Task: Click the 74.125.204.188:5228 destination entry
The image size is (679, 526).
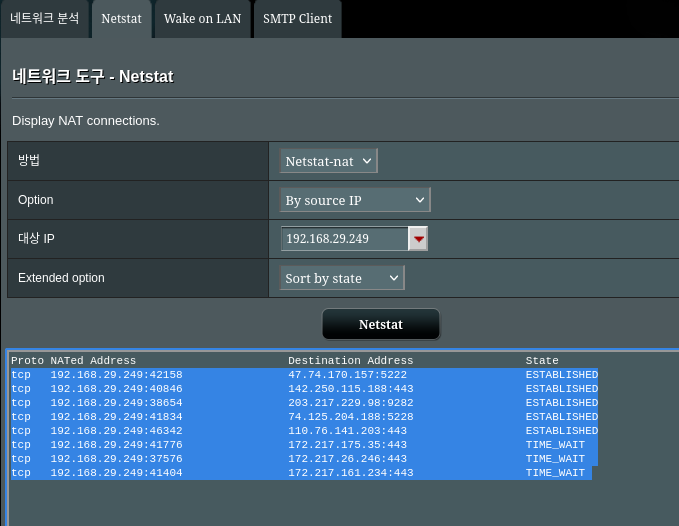Action: click(x=351, y=416)
